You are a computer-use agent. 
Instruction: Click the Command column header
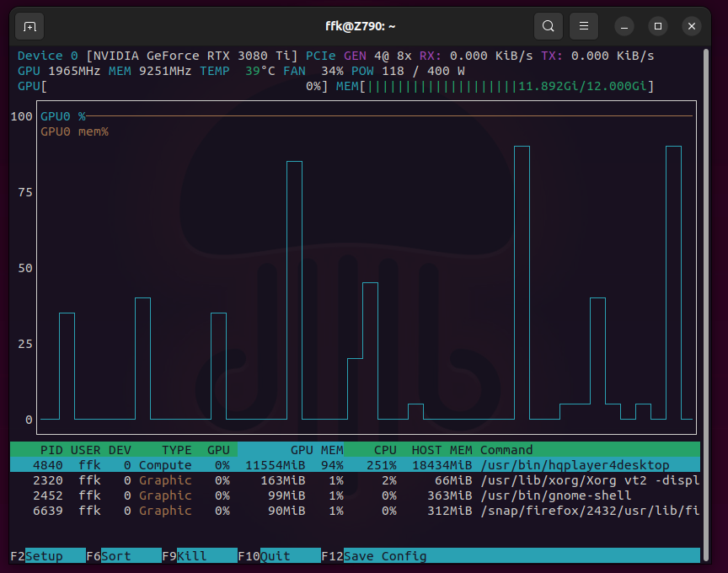506,450
